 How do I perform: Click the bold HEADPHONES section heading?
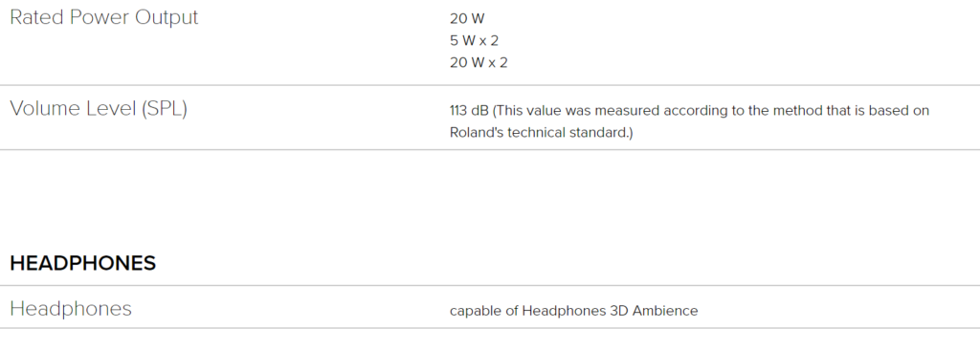pos(82,263)
